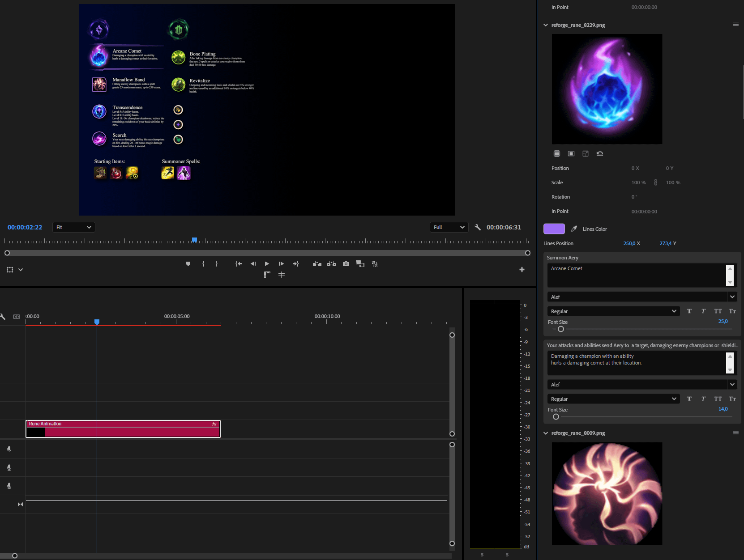Click the Lines Color purple swatch
The image size is (744, 560).
pyautogui.click(x=554, y=229)
